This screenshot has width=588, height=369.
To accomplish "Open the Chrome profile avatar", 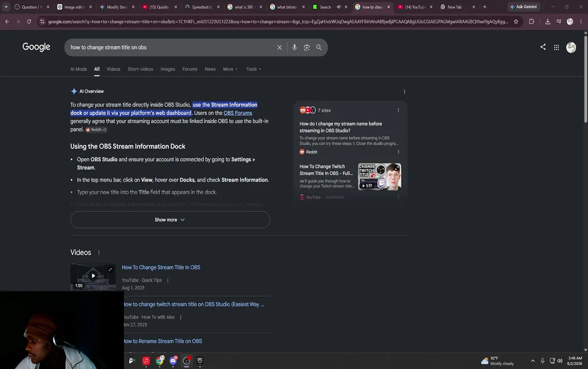I will pyautogui.click(x=570, y=22).
